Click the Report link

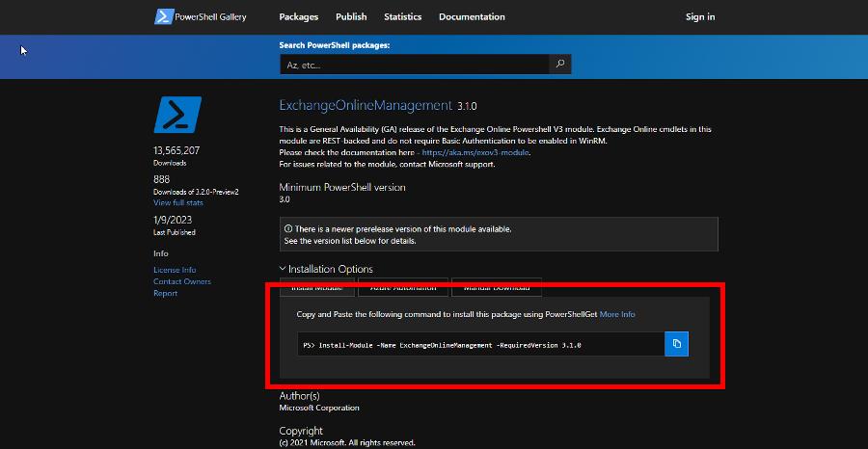coord(165,293)
